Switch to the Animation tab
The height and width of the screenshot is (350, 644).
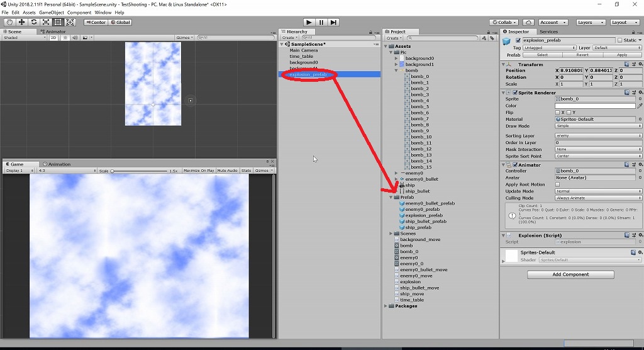(x=57, y=164)
